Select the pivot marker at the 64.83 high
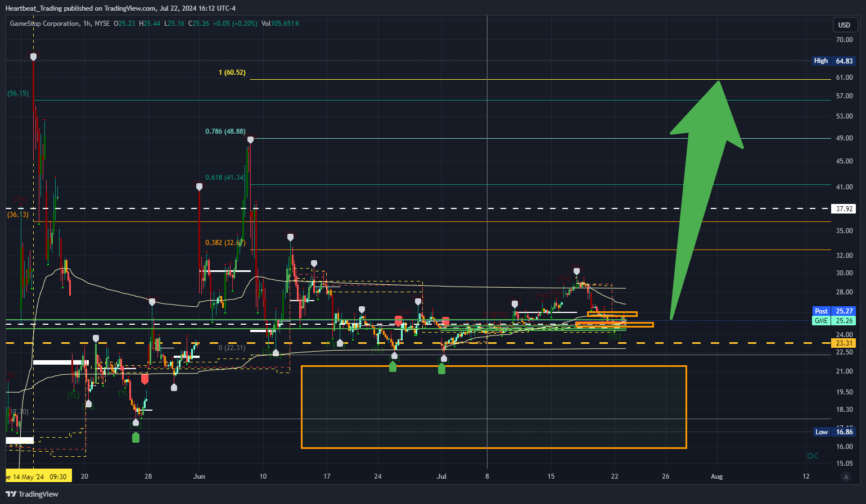 [34, 57]
